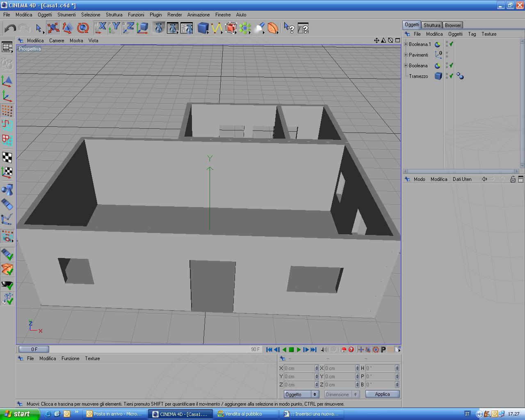Toggle Z axis lock
The width and height of the screenshot is (525, 420).
128,28
